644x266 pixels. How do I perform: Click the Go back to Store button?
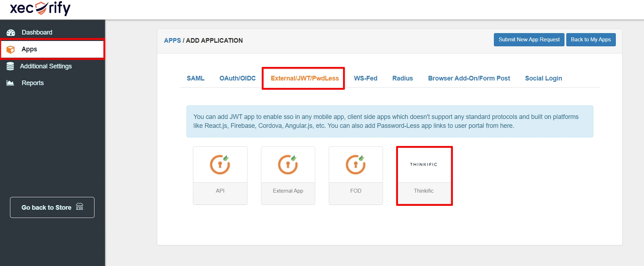(52, 207)
